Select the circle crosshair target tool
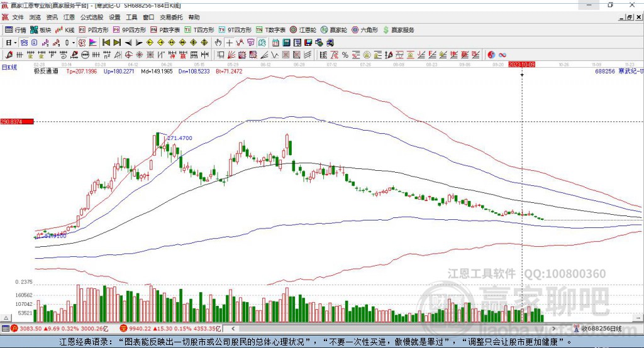Viewport: 644px width, 348px height. [x=128, y=55]
